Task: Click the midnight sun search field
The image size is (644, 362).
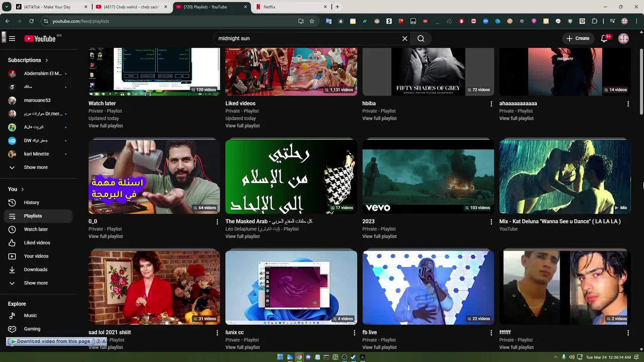Action: pos(307,39)
